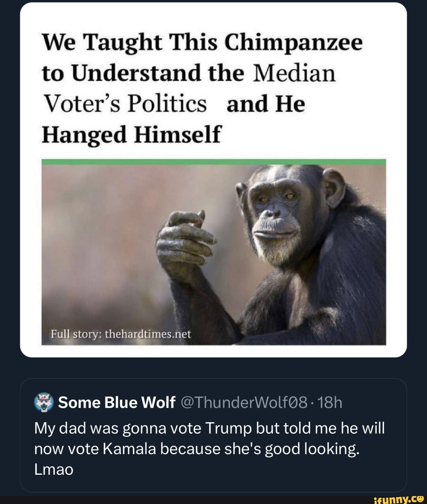The height and width of the screenshot is (504, 427).
Task: Click the green bar under the headline
Action: pyautogui.click(x=213, y=162)
